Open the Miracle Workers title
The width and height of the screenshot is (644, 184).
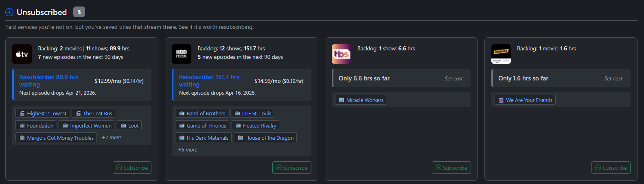361,100
